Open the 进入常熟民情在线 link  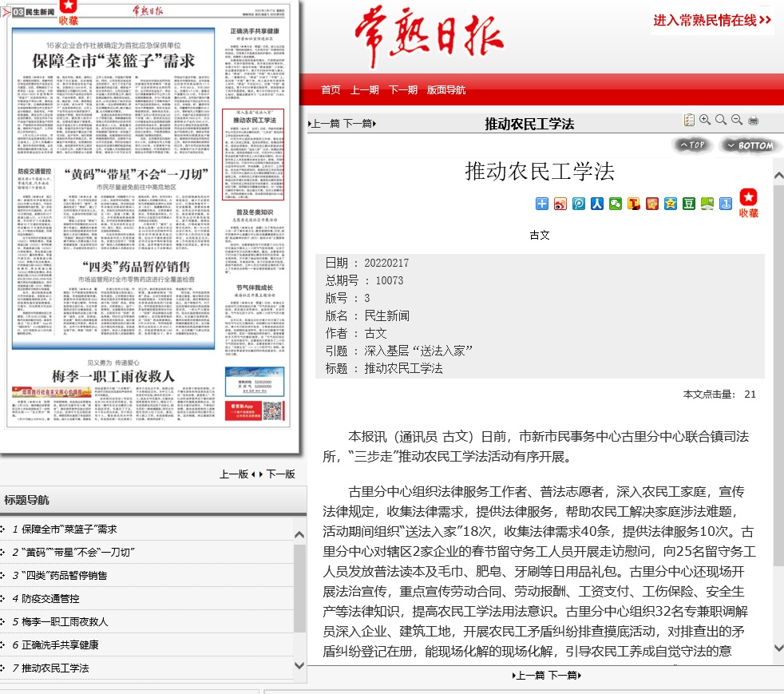[x=712, y=20]
